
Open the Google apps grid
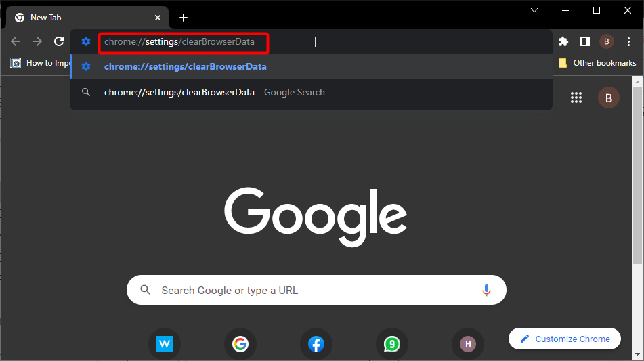576,98
